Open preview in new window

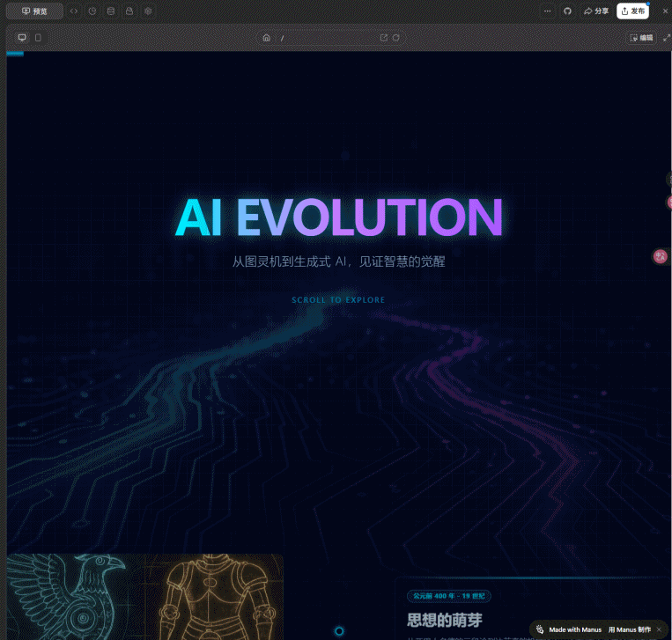(x=384, y=38)
